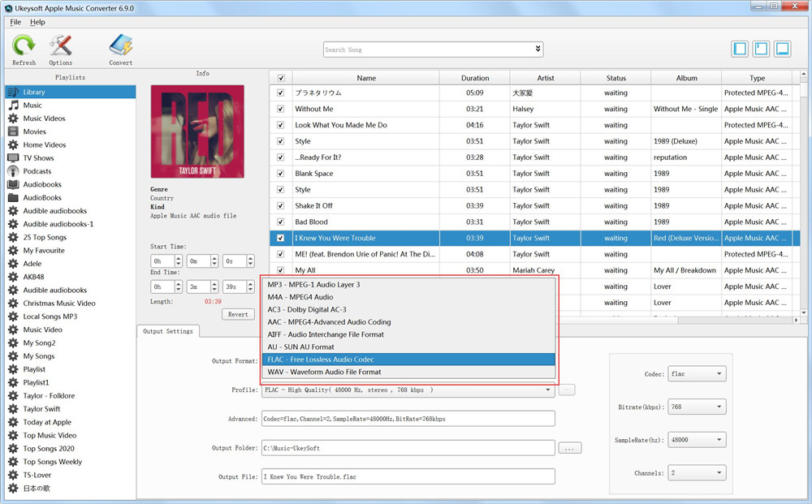Switch to the left-panel layout view icon

click(x=739, y=49)
